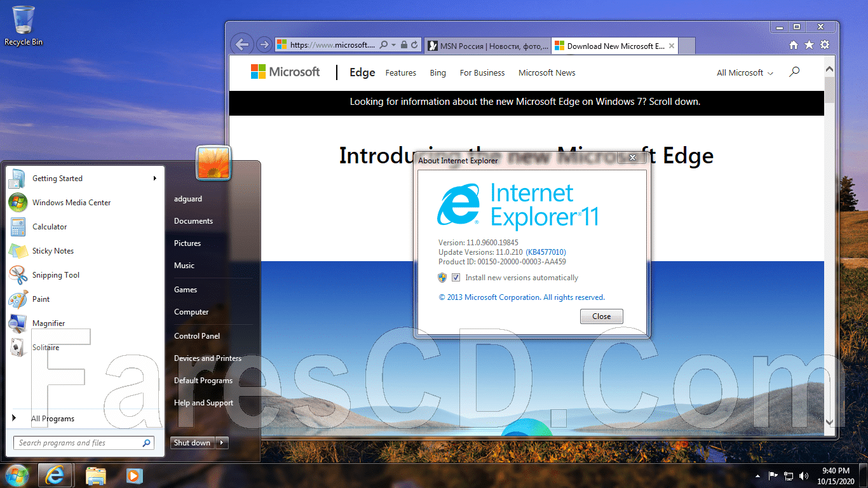Click Internet Explorer icon on the taskbar
This screenshot has height=488, width=868.
[x=55, y=475]
